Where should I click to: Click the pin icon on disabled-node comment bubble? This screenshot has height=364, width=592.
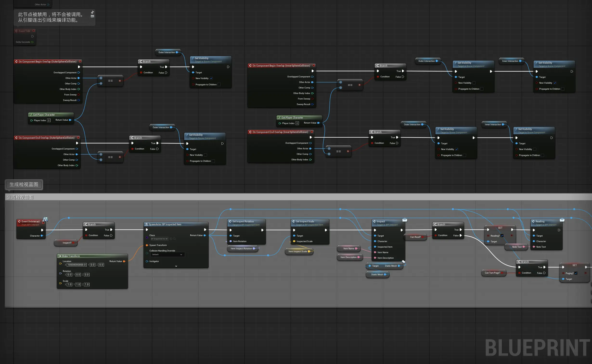point(92,12)
